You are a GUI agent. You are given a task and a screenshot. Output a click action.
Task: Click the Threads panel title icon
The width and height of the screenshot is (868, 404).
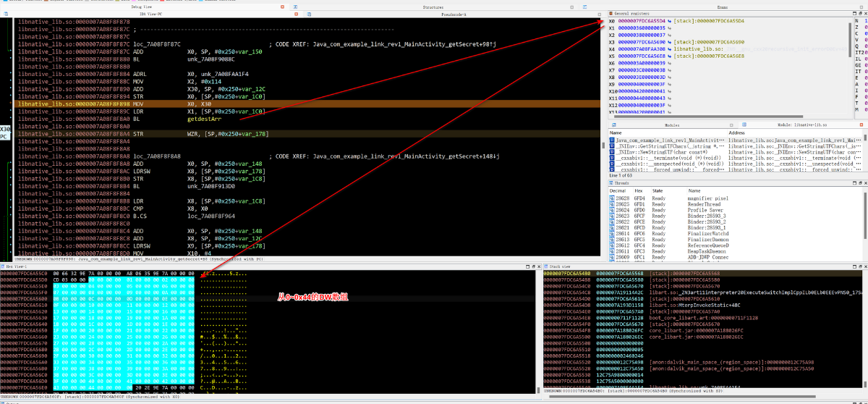[611, 182]
